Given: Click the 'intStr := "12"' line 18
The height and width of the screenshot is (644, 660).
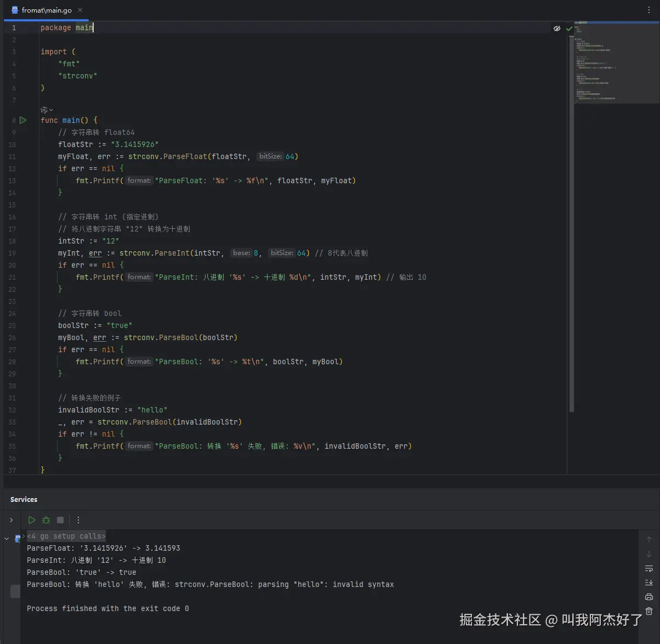Looking at the screenshot, I should (x=89, y=241).
